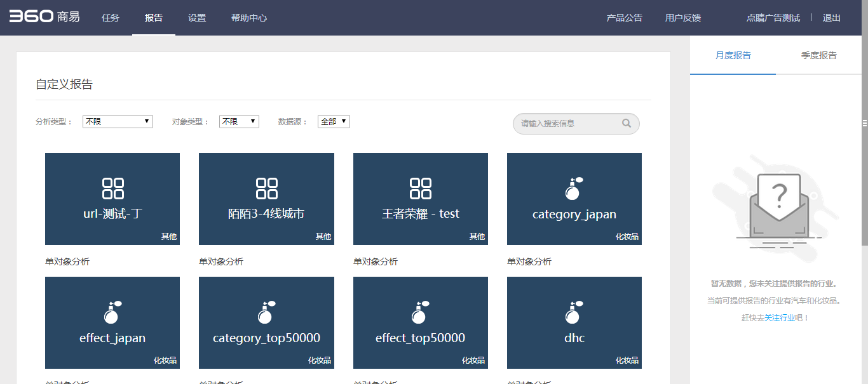Viewport: 868px width, 384px height.
Task: Click perfume icon on category_japan card
Action: coord(574,189)
